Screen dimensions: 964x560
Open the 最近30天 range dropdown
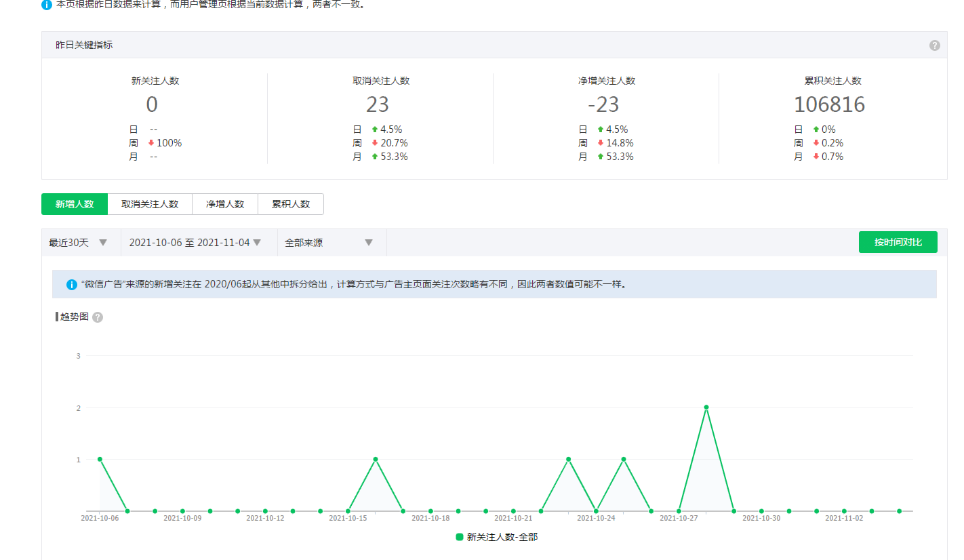[78, 243]
